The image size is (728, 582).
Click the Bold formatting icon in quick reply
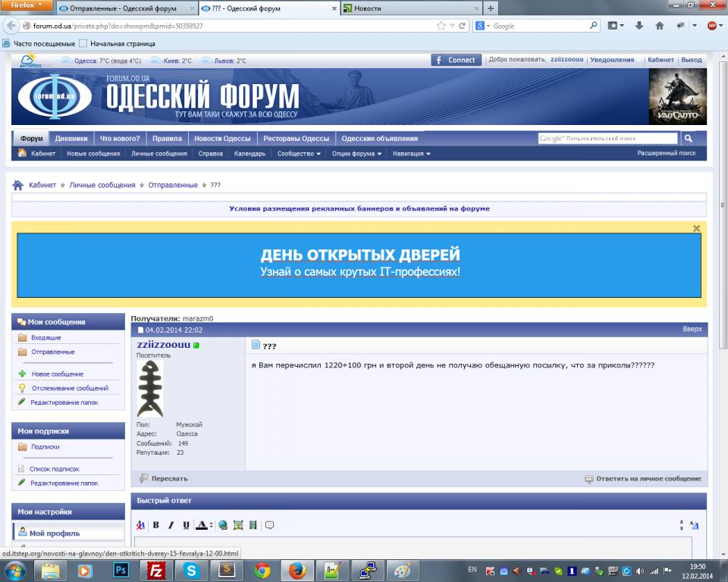click(x=156, y=525)
